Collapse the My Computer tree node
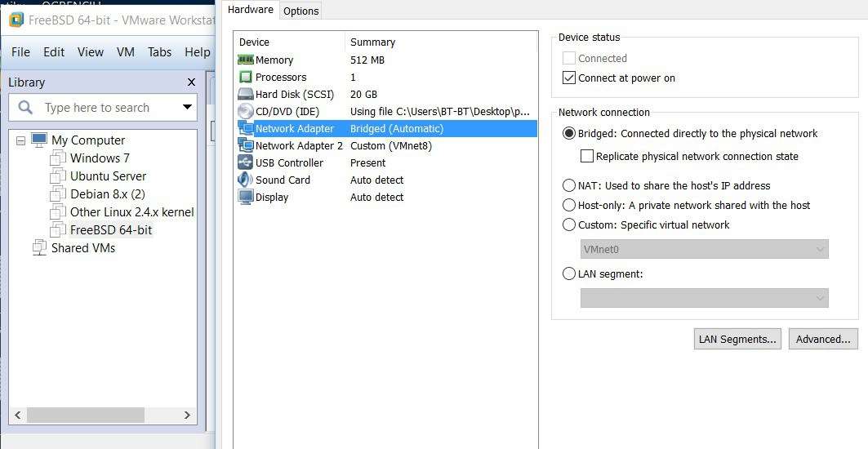 click(20, 140)
